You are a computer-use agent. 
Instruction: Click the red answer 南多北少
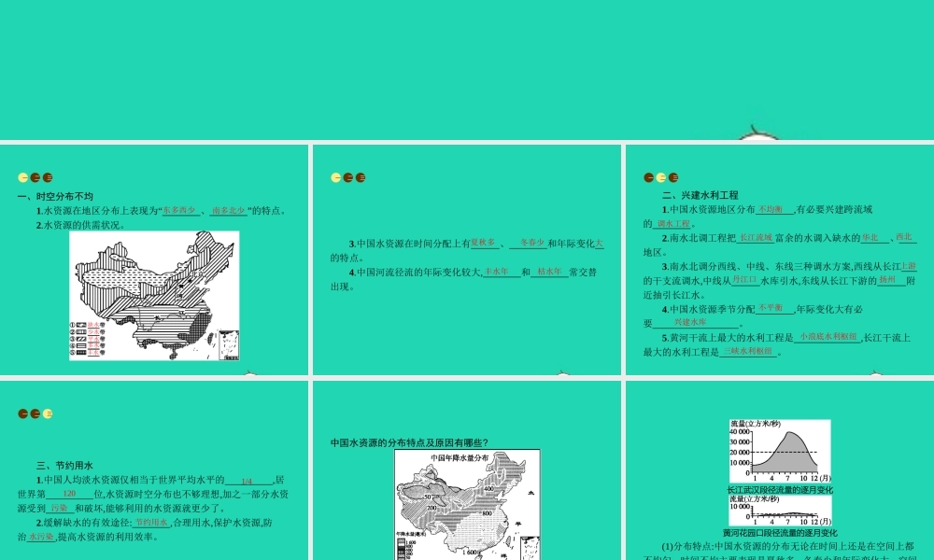229,210
